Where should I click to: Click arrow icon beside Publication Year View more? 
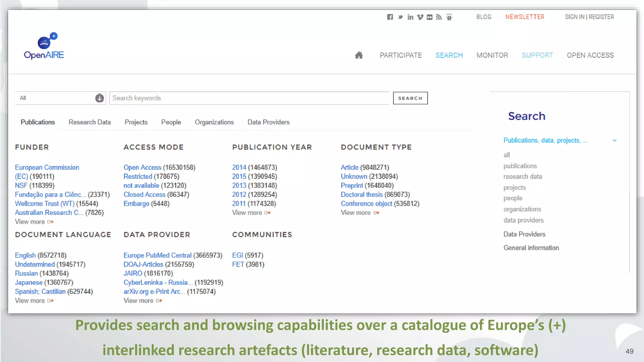(268, 213)
